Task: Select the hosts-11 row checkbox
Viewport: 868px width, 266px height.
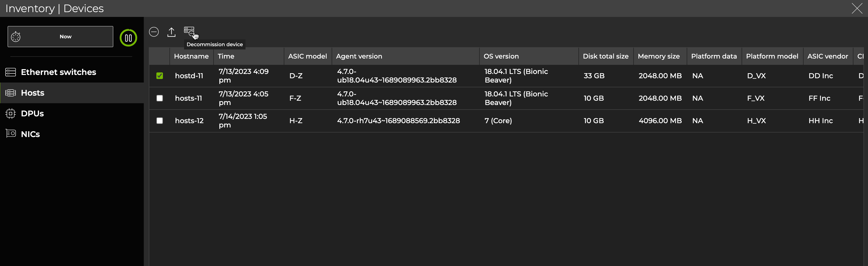Action: click(x=160, y=98)
